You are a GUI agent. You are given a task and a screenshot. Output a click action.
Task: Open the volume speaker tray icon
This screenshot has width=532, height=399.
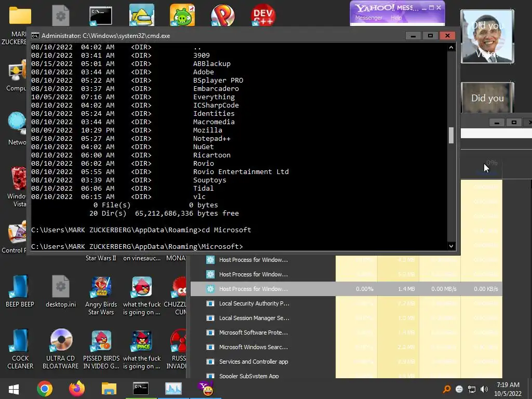coord(484,389)
